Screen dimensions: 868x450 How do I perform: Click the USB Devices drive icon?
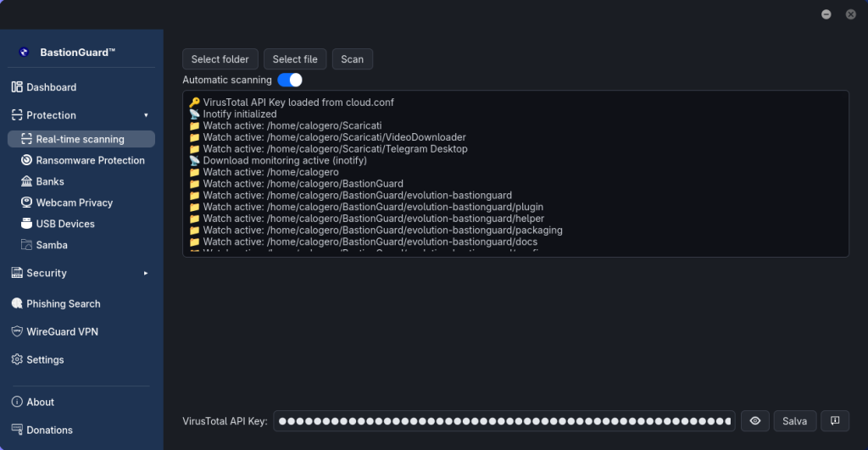26,224
